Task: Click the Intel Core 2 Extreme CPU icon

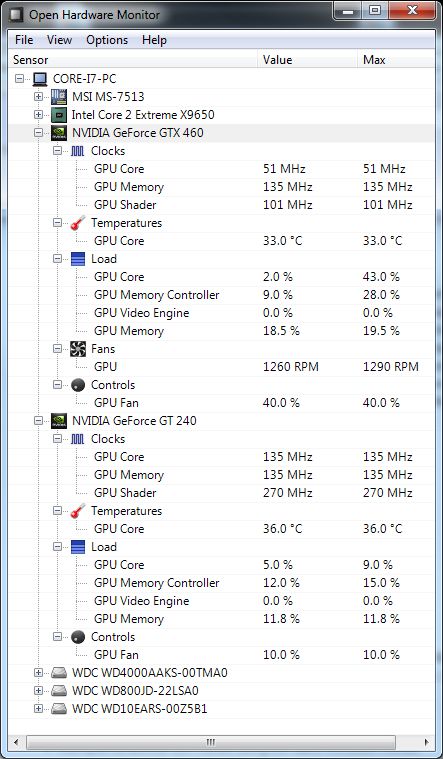Action: 59,115
